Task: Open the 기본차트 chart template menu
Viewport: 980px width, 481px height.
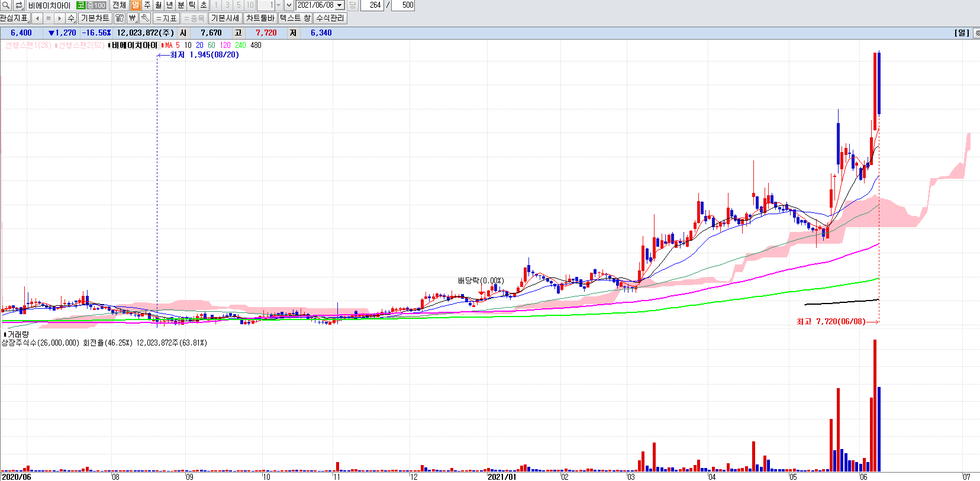Action: (95, 18)
